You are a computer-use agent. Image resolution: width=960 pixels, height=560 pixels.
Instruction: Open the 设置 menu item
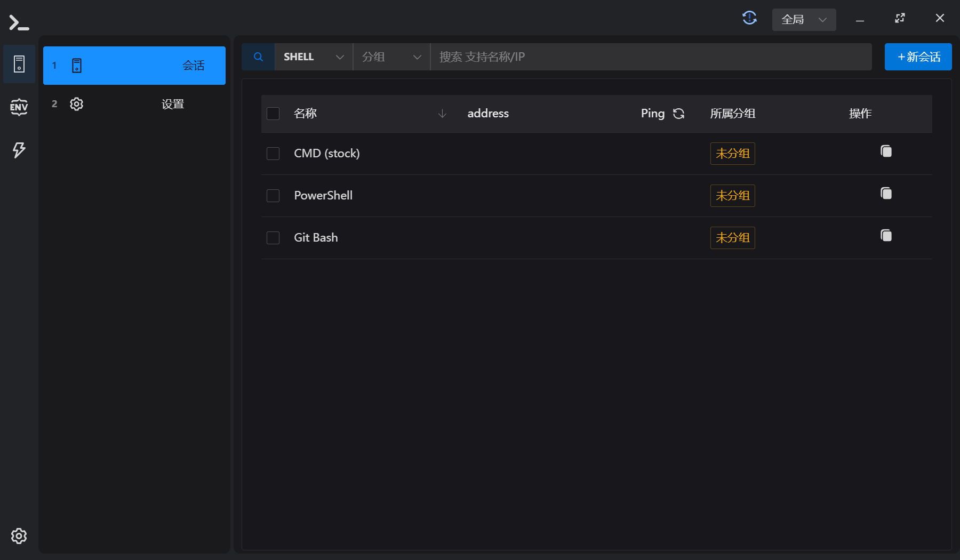[x=134, y=104]
